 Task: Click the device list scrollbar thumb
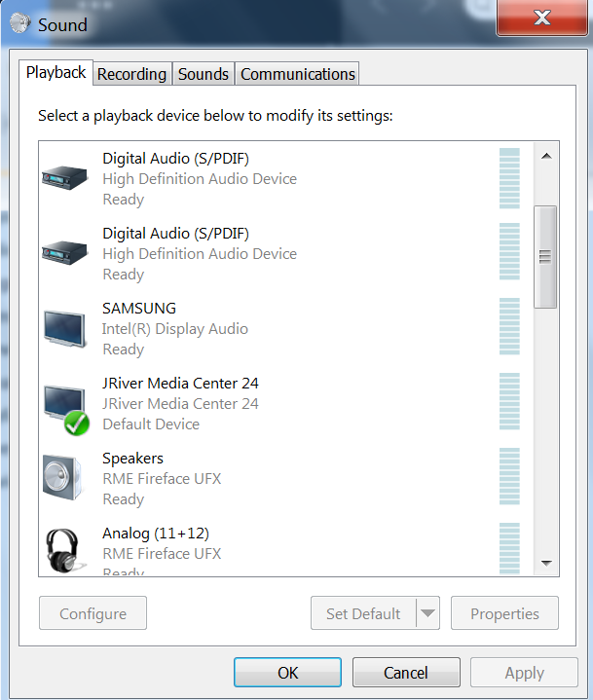pyautogui.click(x=545, y=257)
